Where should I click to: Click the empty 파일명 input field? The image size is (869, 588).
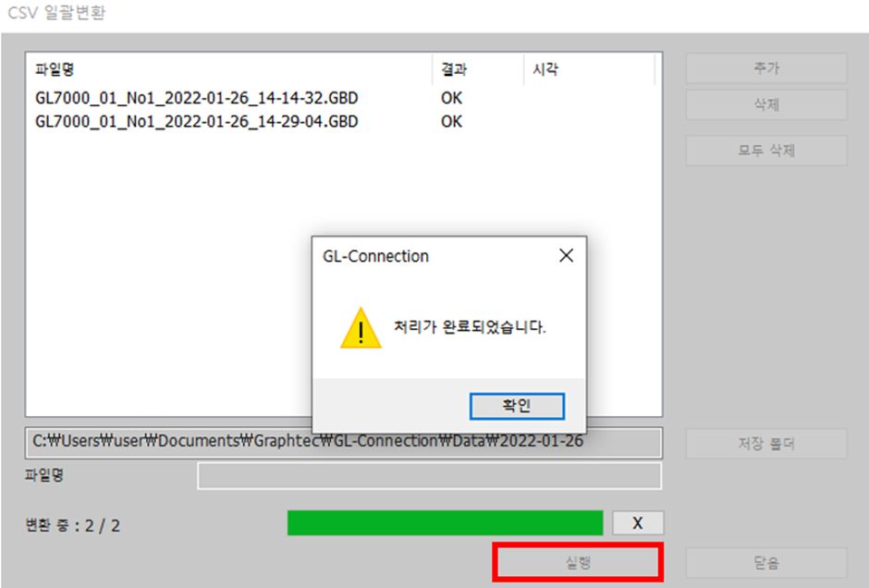coord(430,476)
